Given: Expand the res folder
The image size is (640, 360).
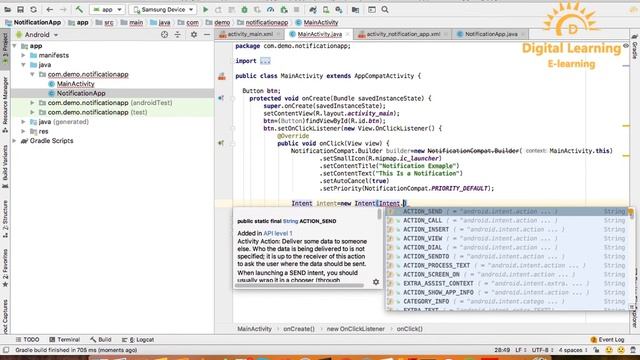Looking at the screenshot, I should pos(23,131).
